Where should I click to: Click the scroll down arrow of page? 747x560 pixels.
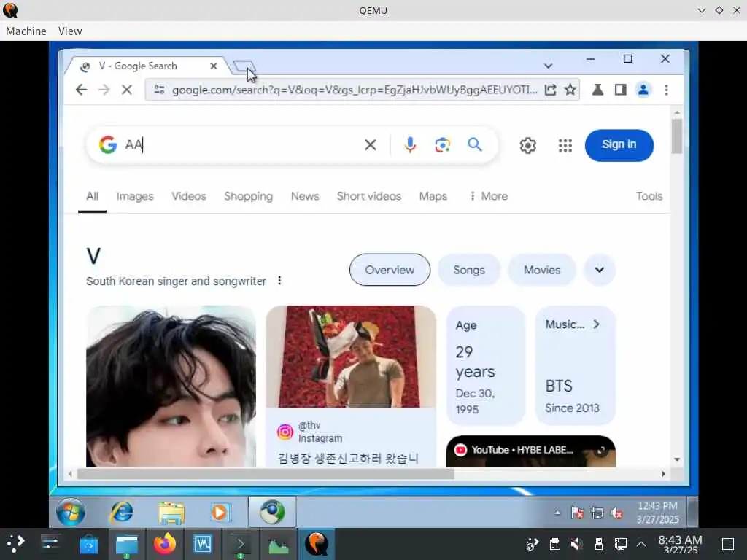click(x=676, y=459)
